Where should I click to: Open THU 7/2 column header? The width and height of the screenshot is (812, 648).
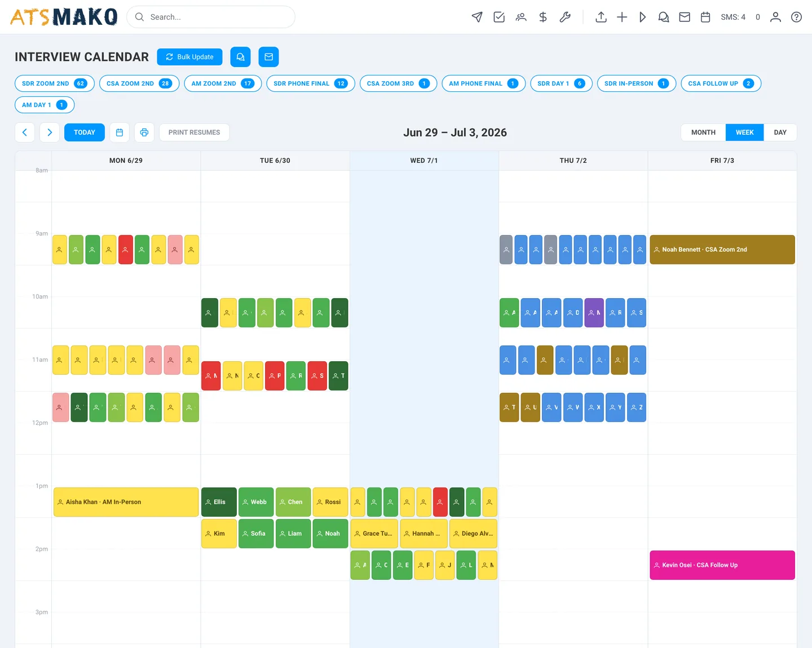coord(573,161)
